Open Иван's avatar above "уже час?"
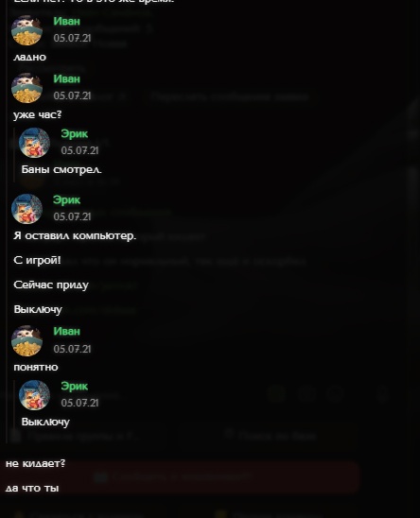Screen dimensions: 420x518 pyautogui.click(x=26, y=88)
